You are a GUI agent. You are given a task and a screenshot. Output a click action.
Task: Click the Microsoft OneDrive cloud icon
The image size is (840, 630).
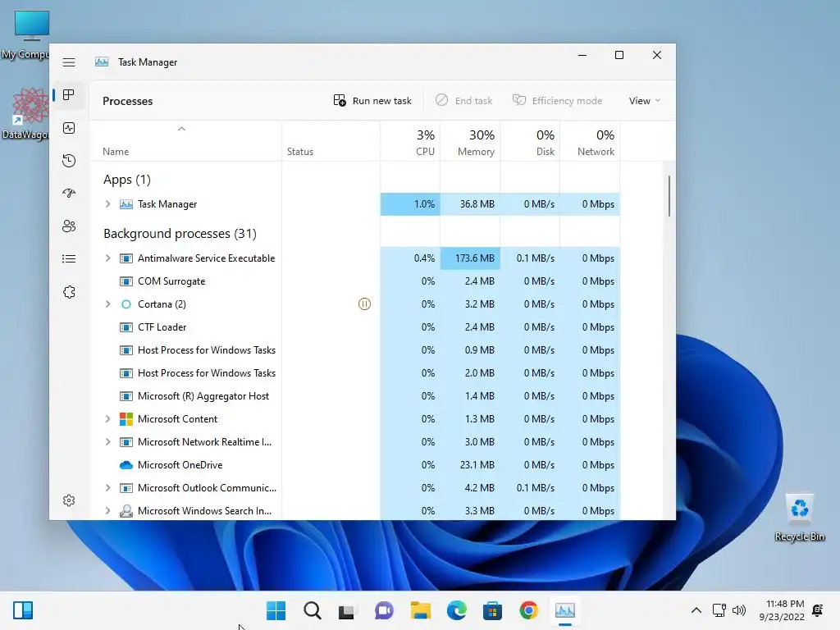(x=126, y=465)
